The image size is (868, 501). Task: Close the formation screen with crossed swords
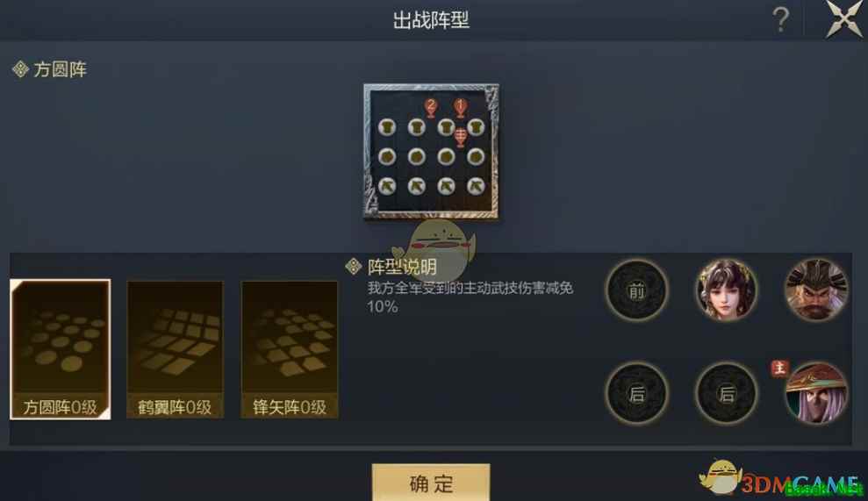[x=844, y=19]
